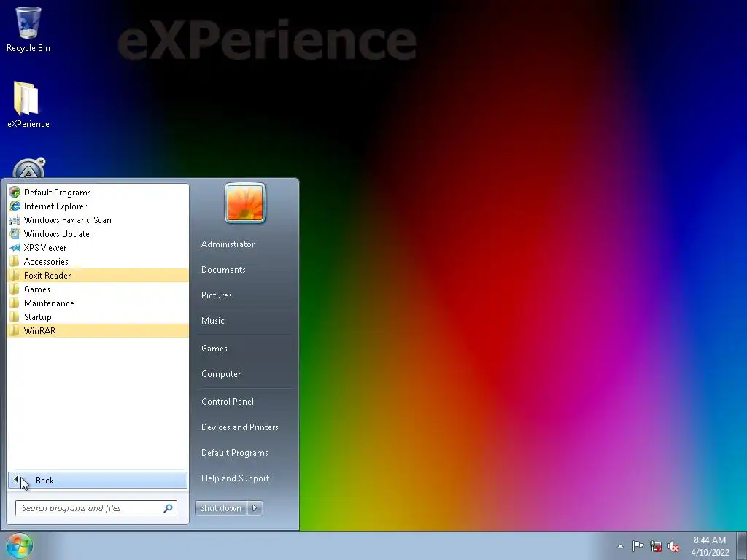Launch the XPS Viewer label

click(45, 248)
